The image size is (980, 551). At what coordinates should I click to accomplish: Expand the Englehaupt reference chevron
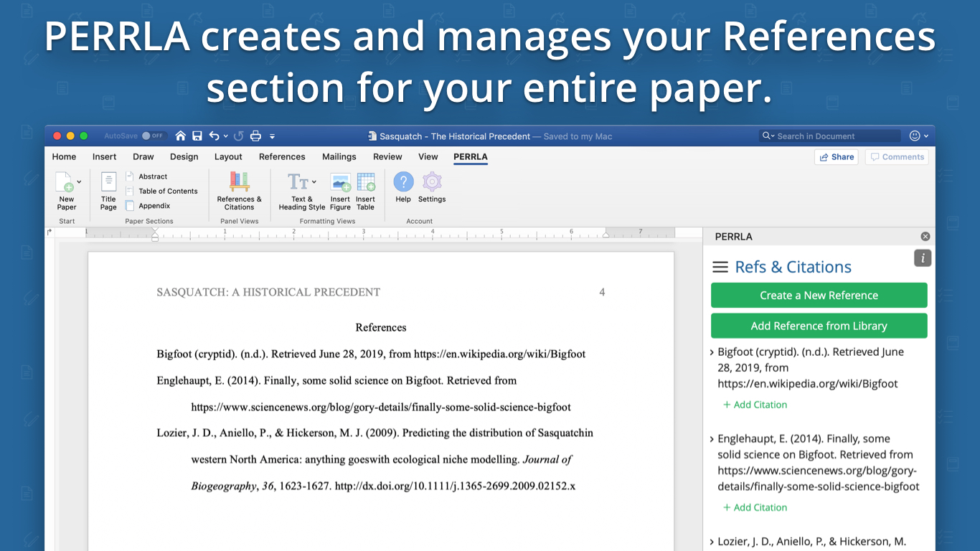712,439
